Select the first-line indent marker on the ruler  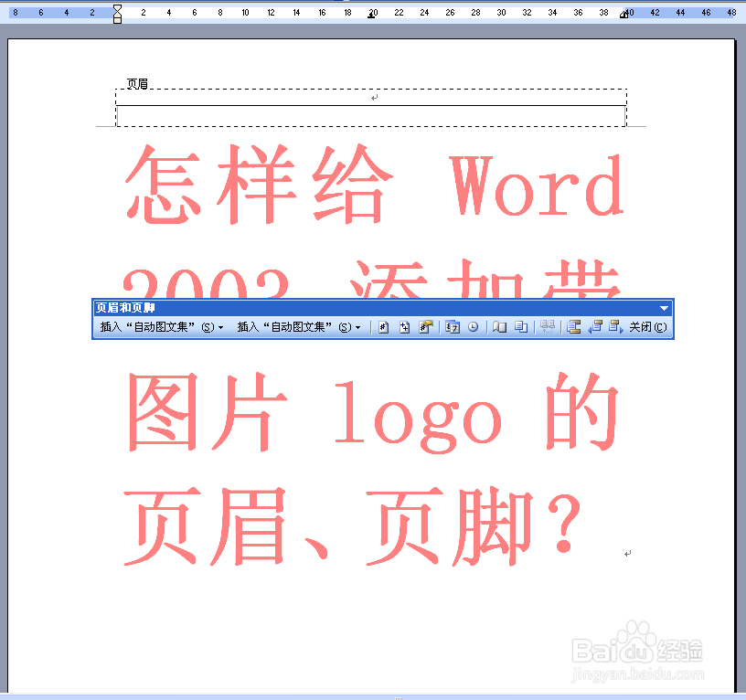coord(117,8)
